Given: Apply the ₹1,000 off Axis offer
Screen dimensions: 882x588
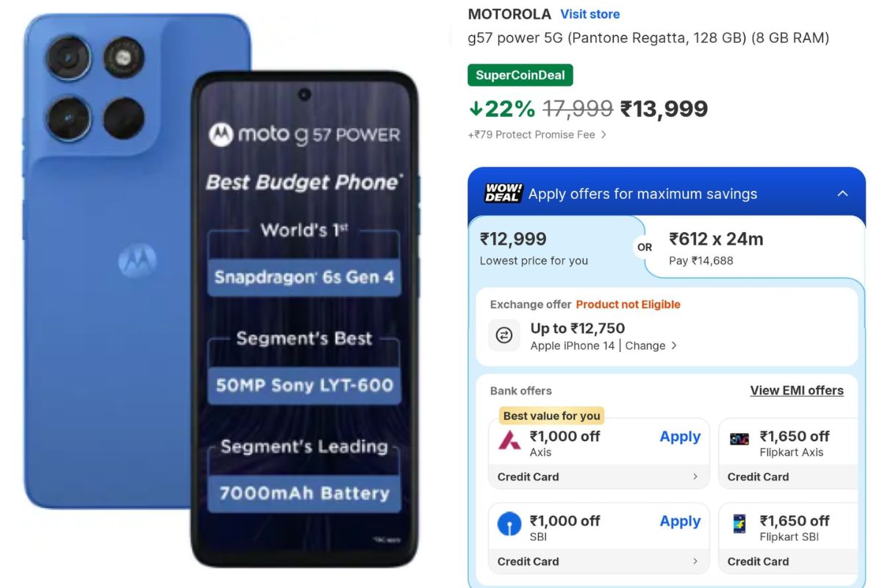Looking at the screenshot, I should (x=679, y=437).
